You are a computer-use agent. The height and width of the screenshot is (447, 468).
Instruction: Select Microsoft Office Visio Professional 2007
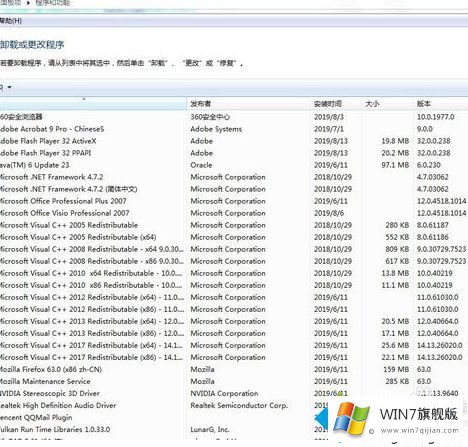point(65,213)
